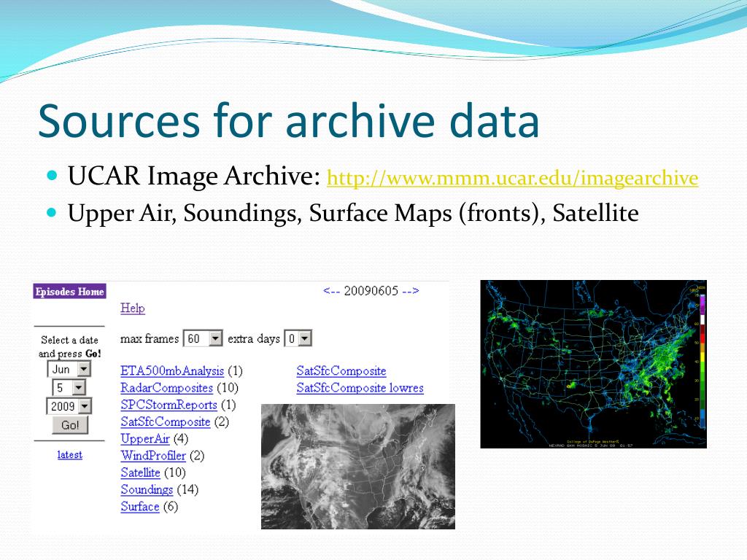The width and height of the screenshot is (747, 560).
Task: Open the SatSfcComposite (2) link in left list
Action: coord(166,422)
